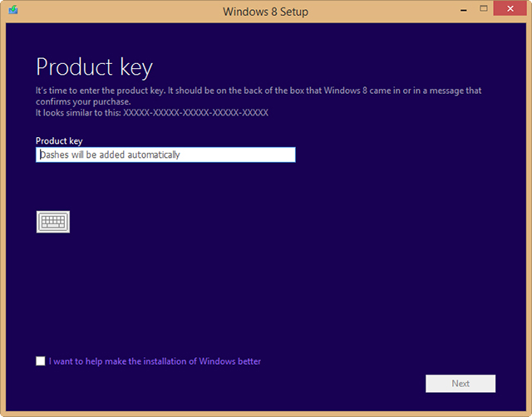Viewport: 532px width, 417px height.
Task: Minimize the Windows 8 Setup window
Action: tap(464, 10)
